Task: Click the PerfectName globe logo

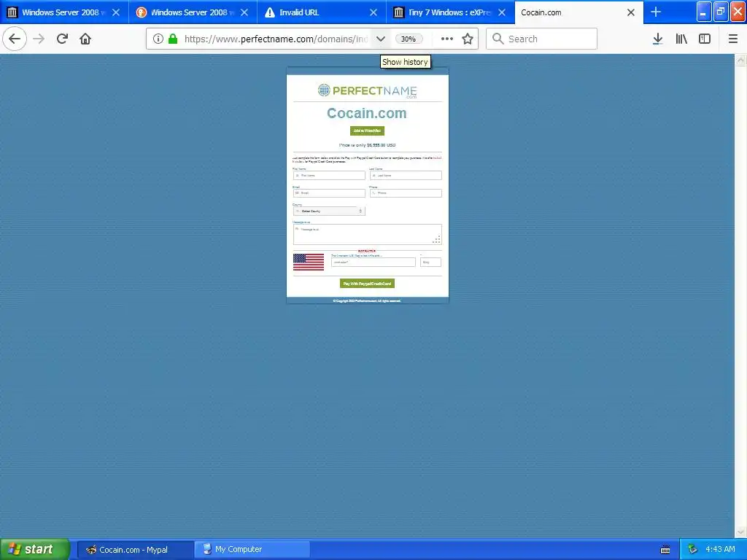Action: pyautogui.click(x=324, y=90)
